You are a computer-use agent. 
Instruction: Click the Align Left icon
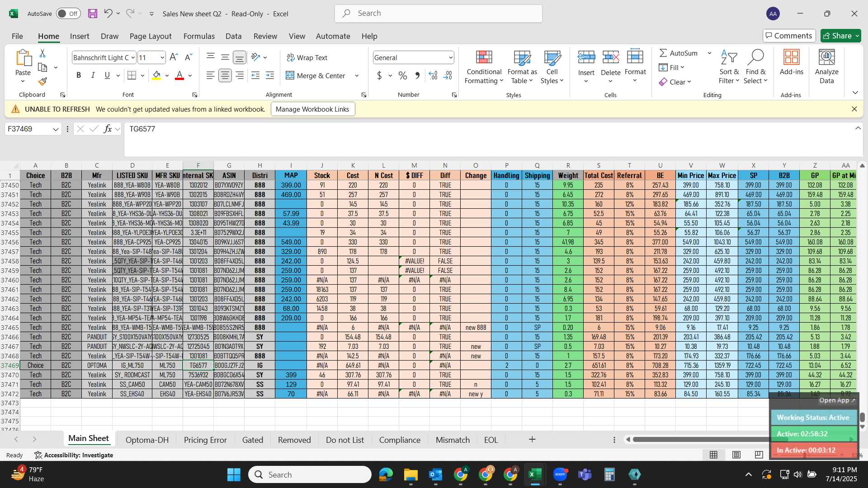[210, 75]
